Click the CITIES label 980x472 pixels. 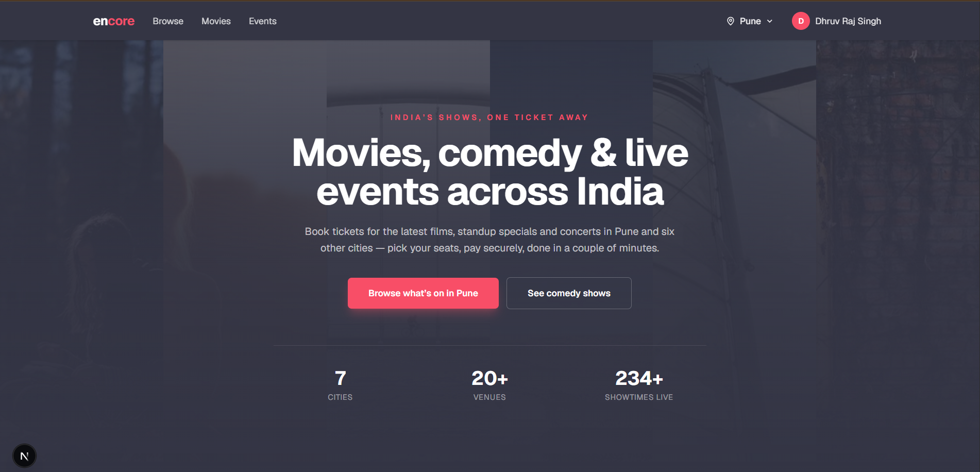pyautogui.click(x=341, y=397)
